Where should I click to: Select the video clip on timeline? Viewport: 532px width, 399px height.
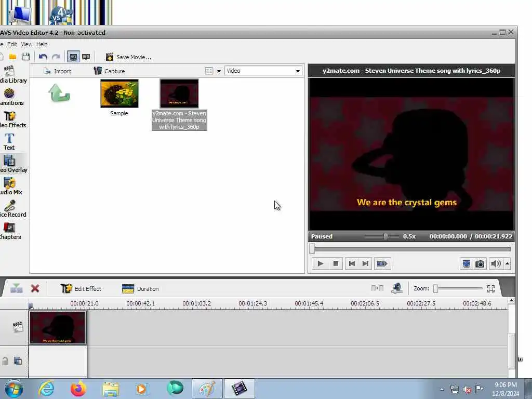coord(58,328)
